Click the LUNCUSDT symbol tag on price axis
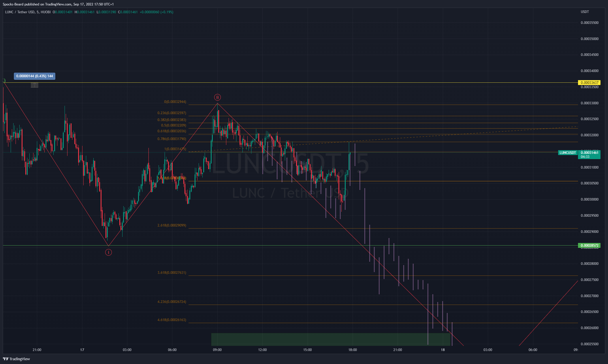The height and width of the screenshot is (364, 608). [x=568, y=153]
